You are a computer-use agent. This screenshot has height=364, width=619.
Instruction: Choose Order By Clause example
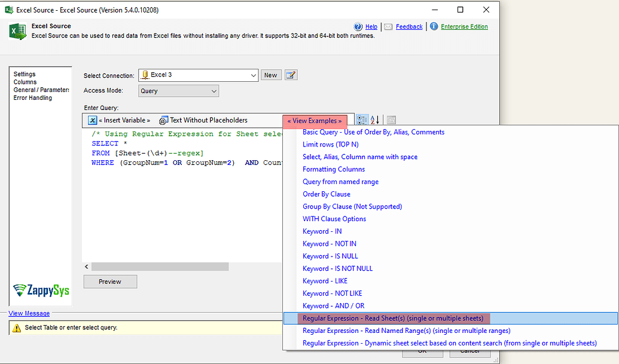tap(327, 194)
